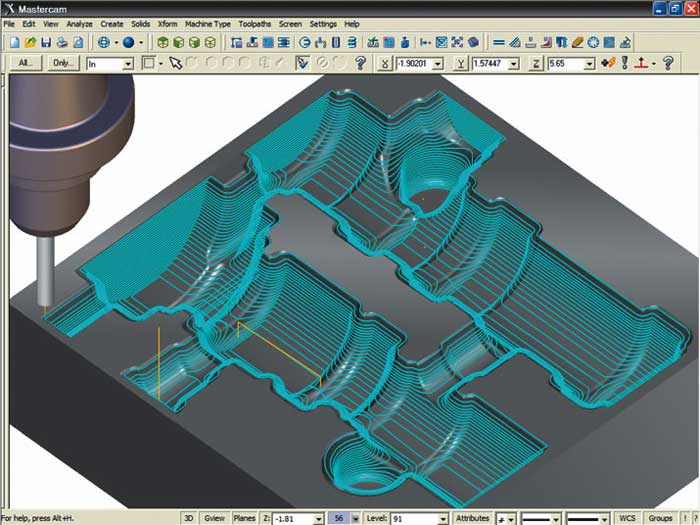Open the Toolpaths menu
This screenshot has width=700, height=525.
[x=254, y=24]
